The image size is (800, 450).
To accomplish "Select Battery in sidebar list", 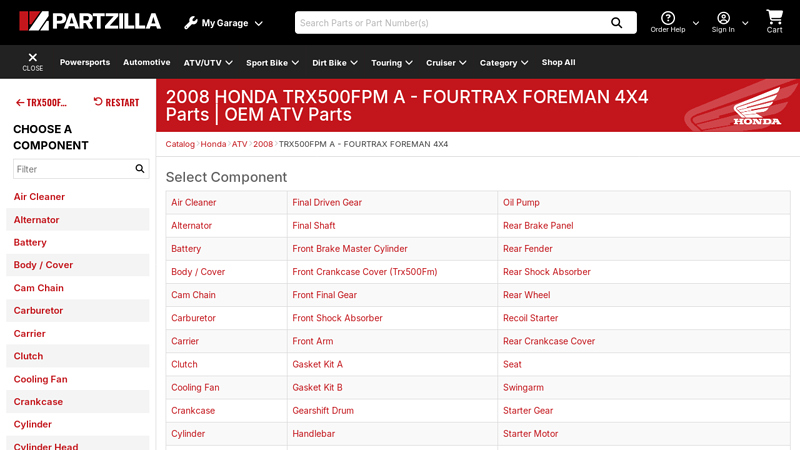I will 30,242.
